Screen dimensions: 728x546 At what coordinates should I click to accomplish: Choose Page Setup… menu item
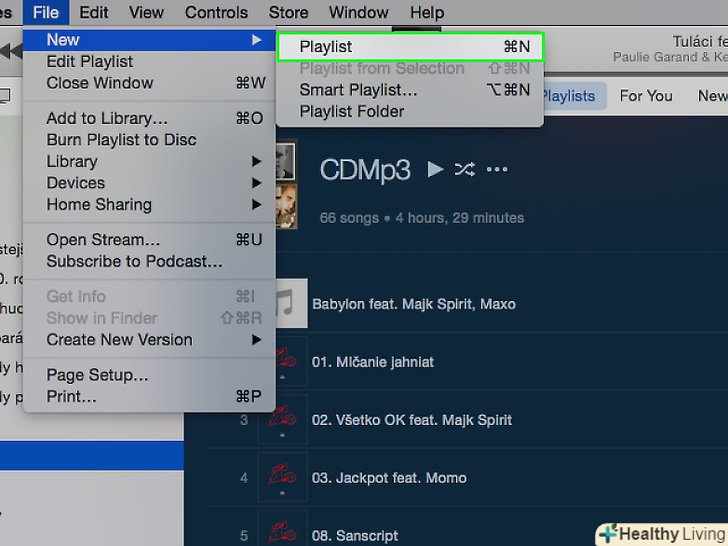point(149,375)
